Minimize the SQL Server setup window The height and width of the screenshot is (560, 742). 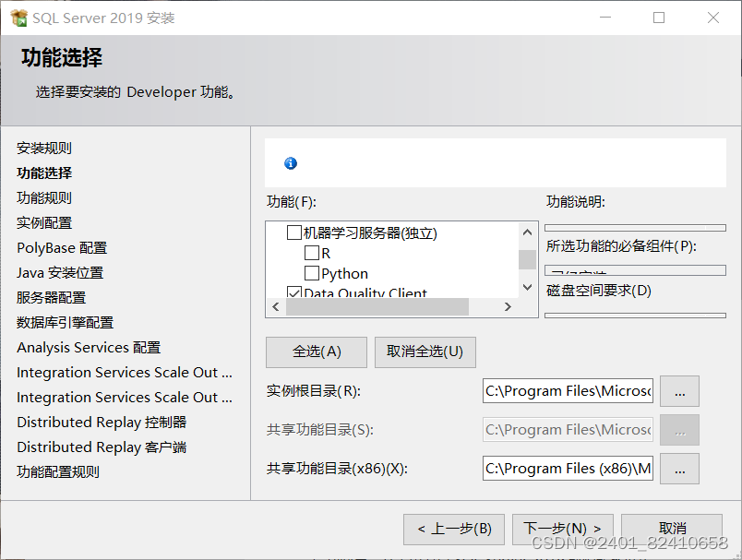pyautogui.click(x=605, y=18)
